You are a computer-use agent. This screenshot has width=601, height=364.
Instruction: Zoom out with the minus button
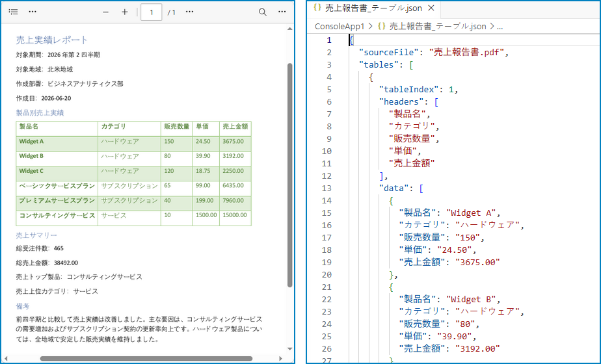(105, 12)
